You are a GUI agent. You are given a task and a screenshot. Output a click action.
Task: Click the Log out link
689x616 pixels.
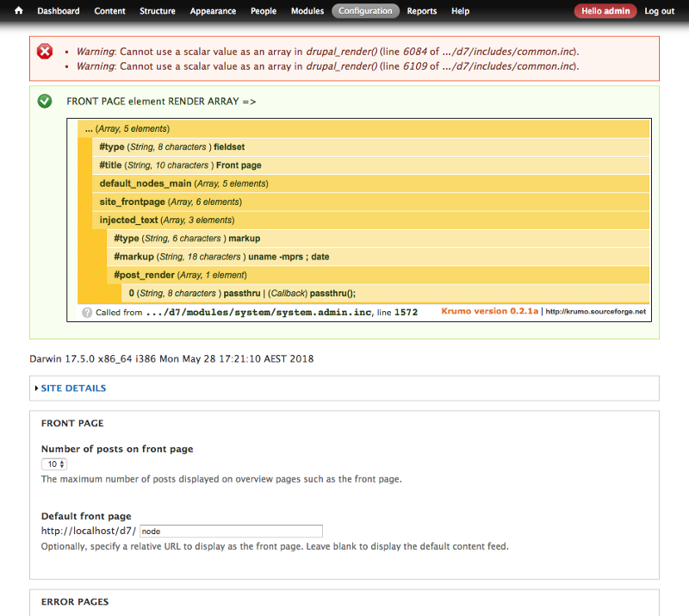tap(659, 11)
